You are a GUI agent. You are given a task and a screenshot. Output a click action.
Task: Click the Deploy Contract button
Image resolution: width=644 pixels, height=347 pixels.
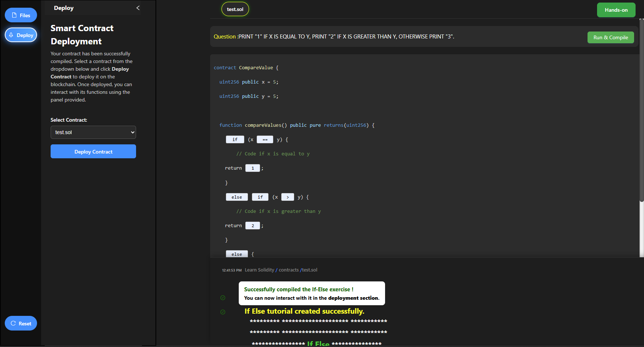93,151
